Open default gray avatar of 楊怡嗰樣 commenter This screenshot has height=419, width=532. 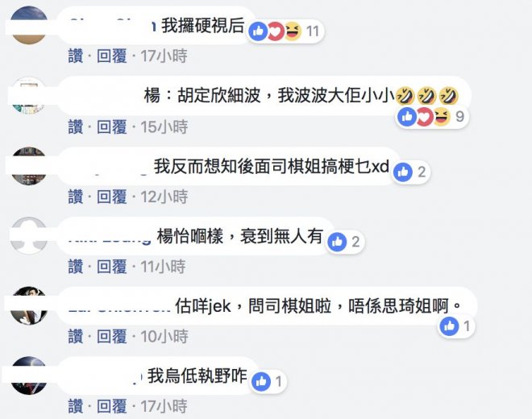pos(29,236)
